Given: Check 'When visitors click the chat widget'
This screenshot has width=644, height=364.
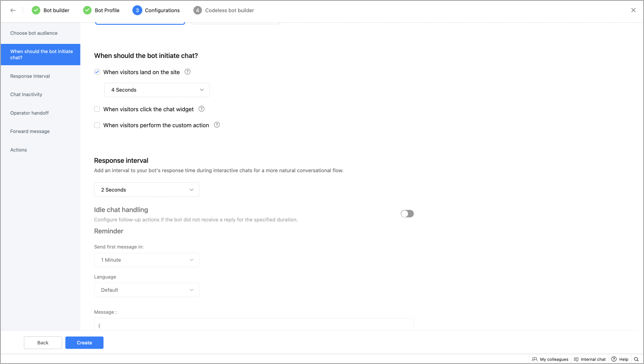Looking at the screenshot, I should pos(97,109).
